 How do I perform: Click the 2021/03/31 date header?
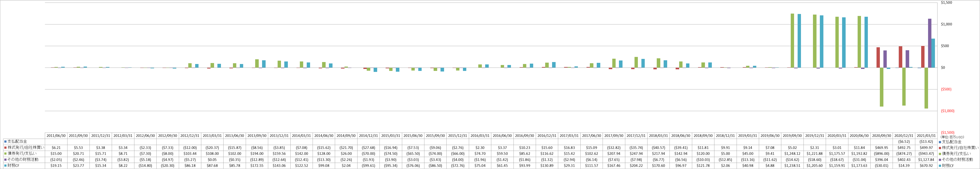coord(926,136)
